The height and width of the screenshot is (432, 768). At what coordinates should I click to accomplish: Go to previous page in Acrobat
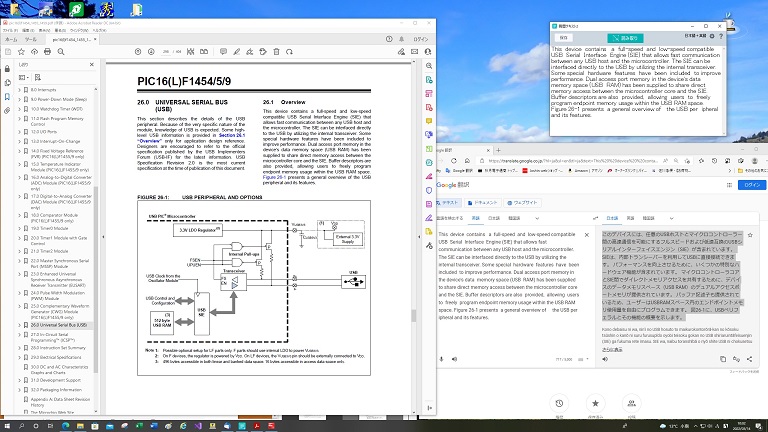coord(138,51)
